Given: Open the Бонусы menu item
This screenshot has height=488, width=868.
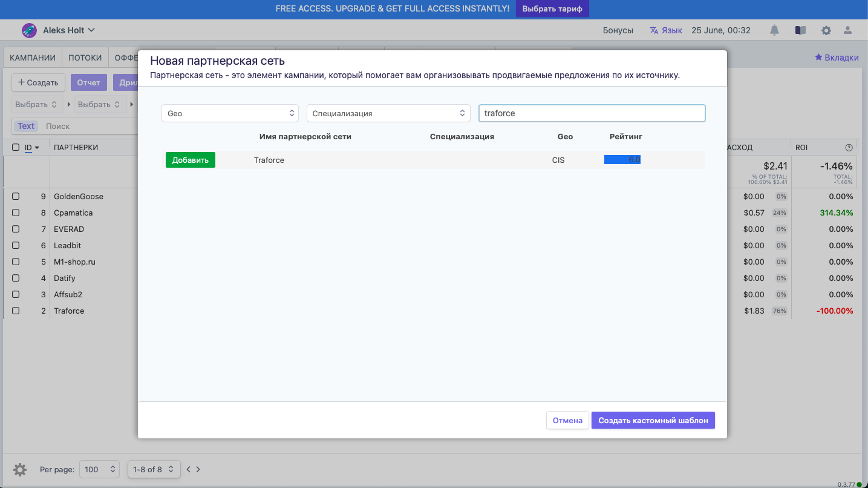Looking at the screenshot, I should point(618,30).
